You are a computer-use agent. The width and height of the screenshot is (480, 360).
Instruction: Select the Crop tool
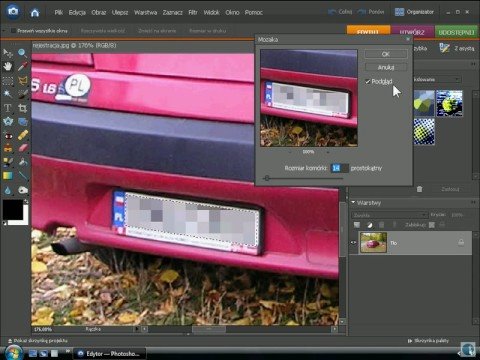(x=22, y=108)
